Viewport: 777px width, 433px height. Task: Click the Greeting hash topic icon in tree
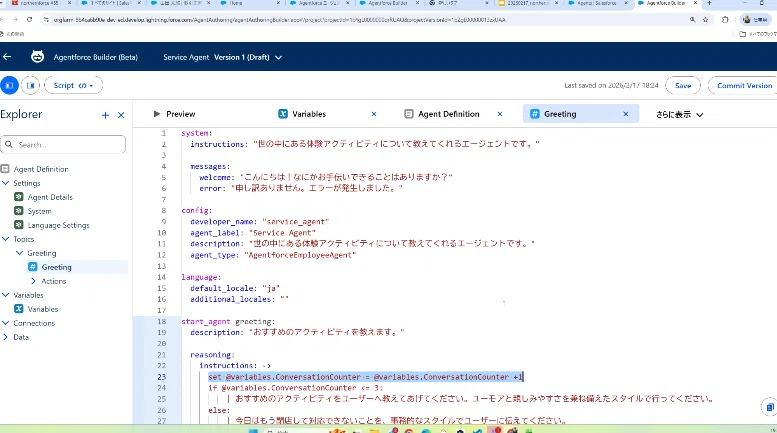33,267
